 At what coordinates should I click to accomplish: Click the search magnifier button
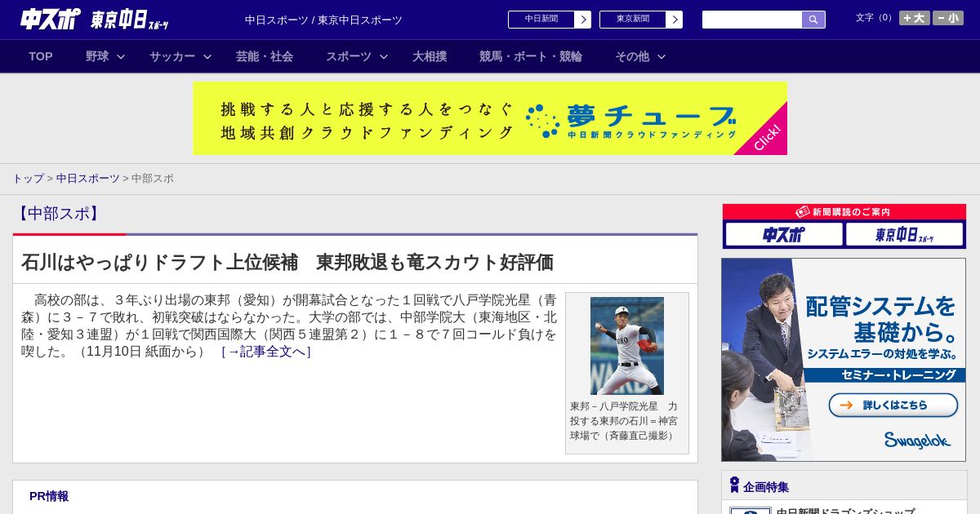(813, 20)
